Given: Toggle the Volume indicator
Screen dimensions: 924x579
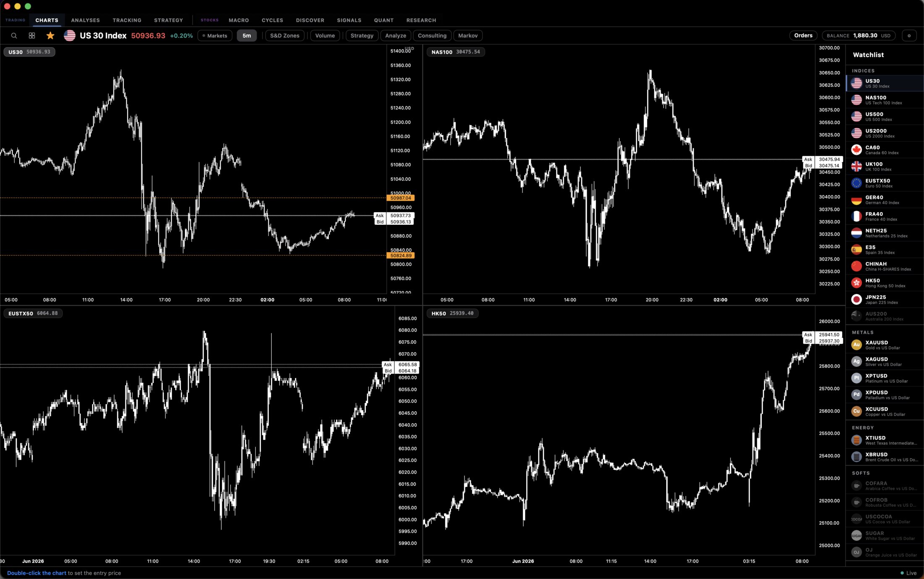Looking at the screenshot, I should point(325,36).
